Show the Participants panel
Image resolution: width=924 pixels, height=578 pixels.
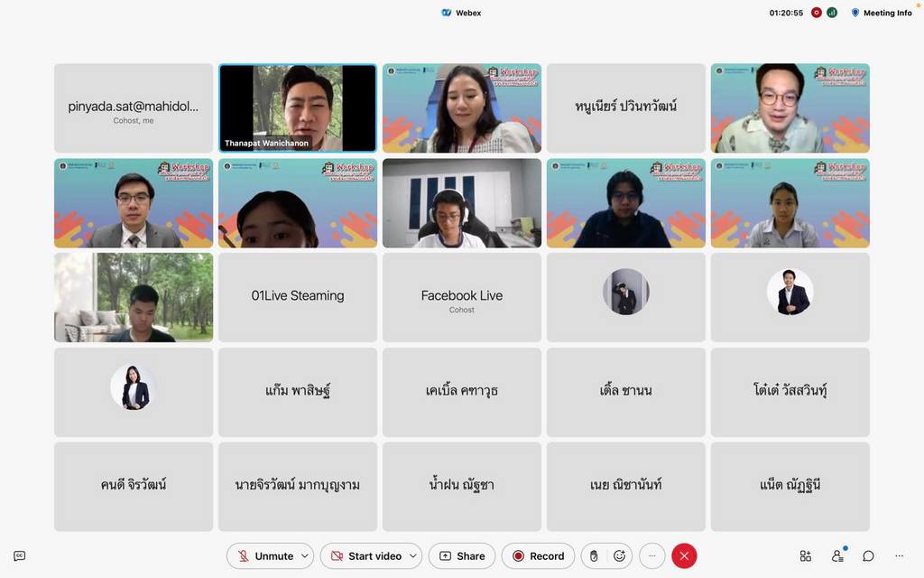click(837, 556)
